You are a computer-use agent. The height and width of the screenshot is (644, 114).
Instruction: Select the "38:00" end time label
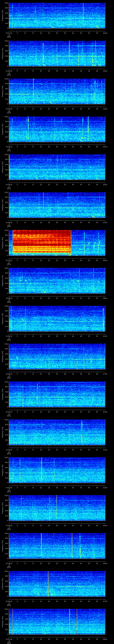point(105,260)
